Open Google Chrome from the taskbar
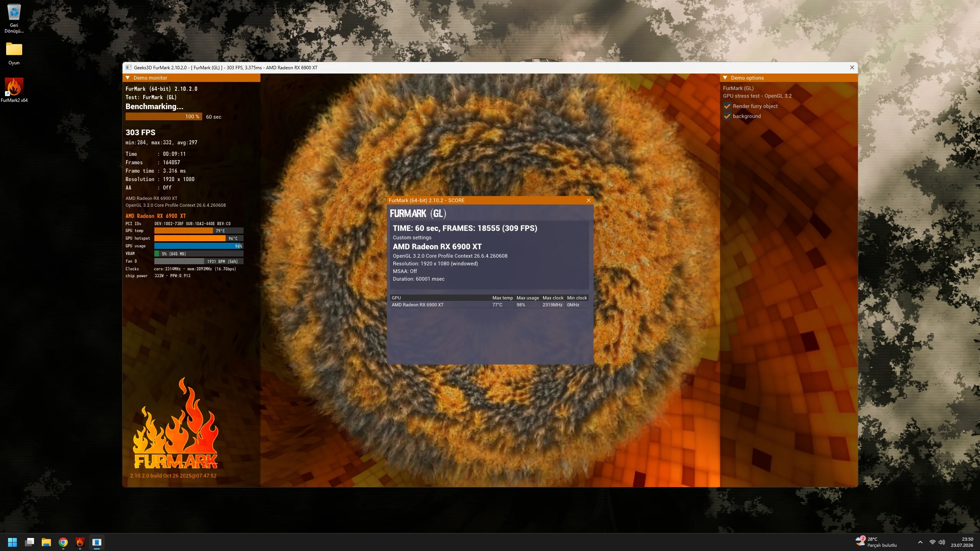 pos(63,542)
